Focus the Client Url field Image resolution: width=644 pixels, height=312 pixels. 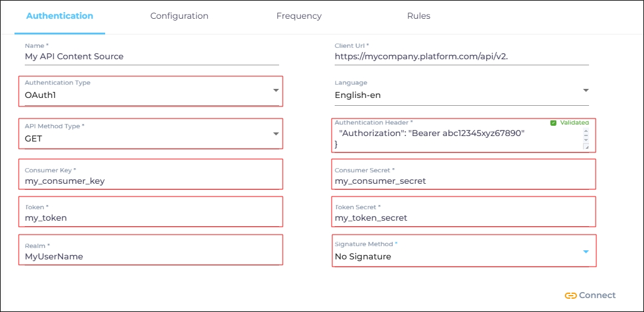(x=461, y=56)
